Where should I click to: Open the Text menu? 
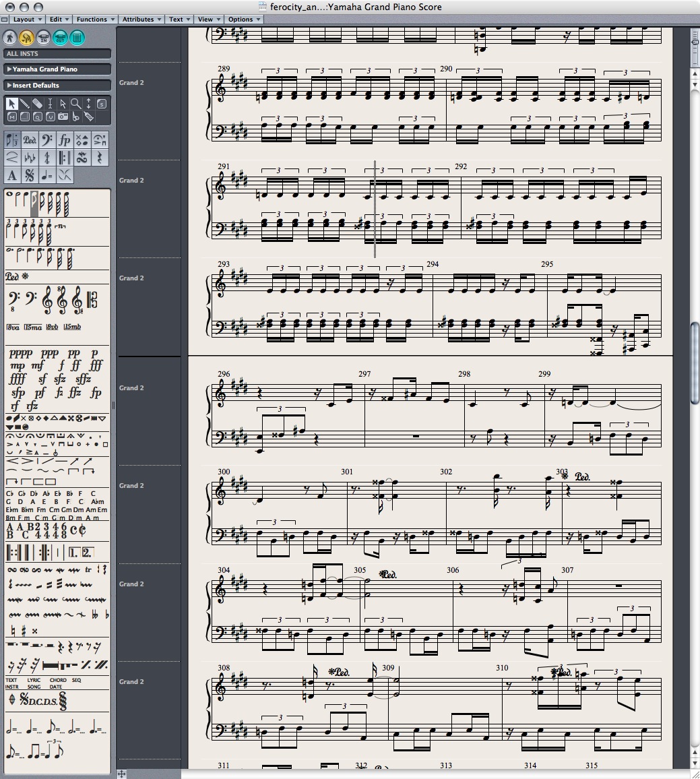click(x=179, y=20)
